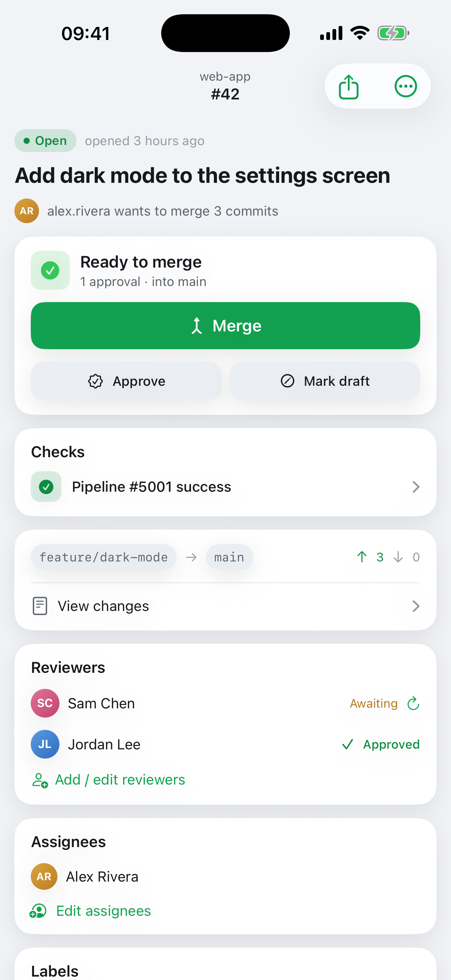Select the main target branch chip
Viewport: 451px width, 980px height.
coord(229,557)
